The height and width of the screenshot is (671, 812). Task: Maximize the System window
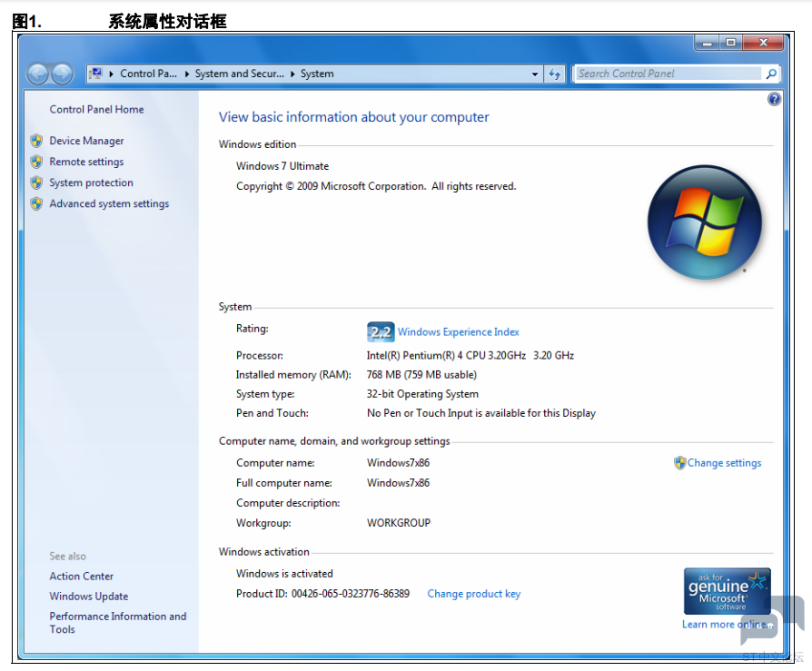point(730,43)
